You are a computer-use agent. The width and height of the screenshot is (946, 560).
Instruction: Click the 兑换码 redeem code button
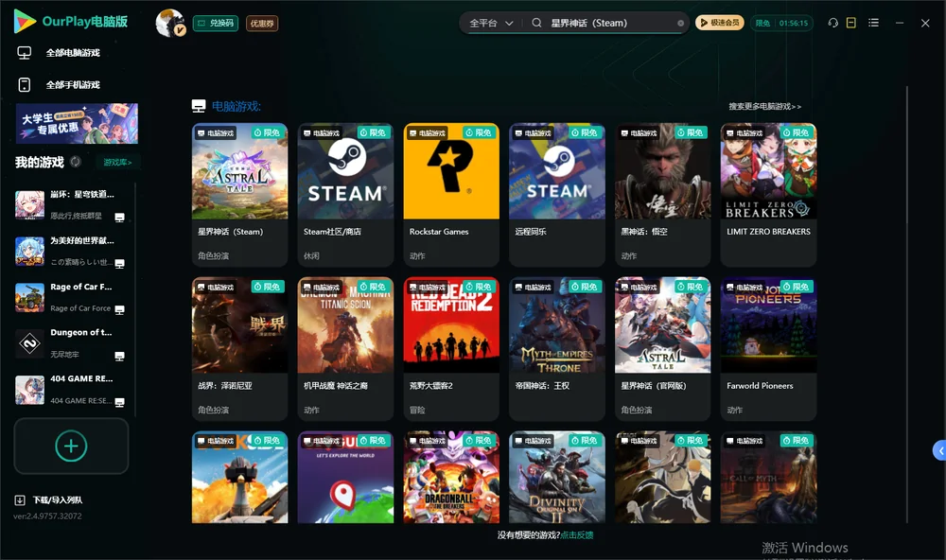pos(216,23)
